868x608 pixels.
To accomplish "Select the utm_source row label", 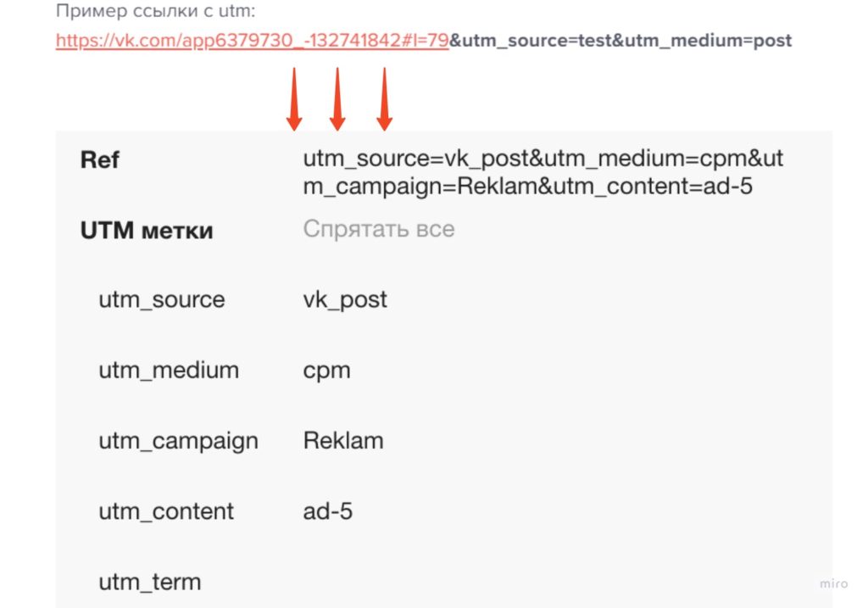I will click(x=161, y=299).
